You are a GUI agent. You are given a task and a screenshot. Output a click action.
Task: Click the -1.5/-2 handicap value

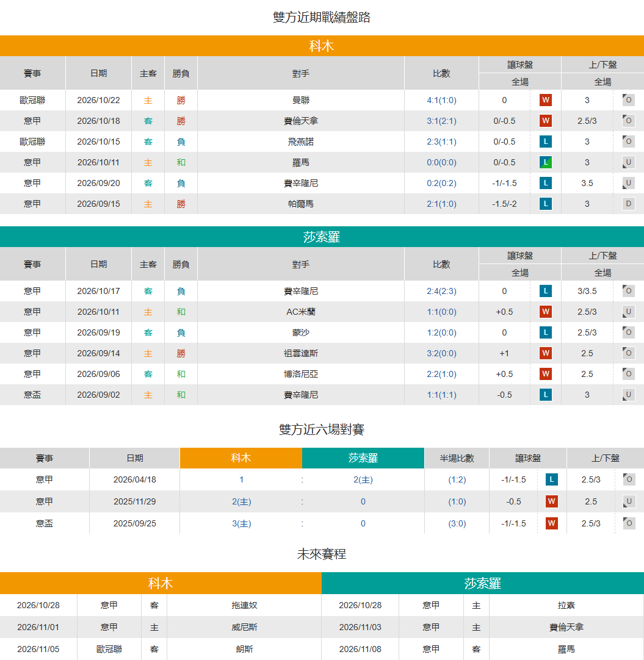[504, 204]
